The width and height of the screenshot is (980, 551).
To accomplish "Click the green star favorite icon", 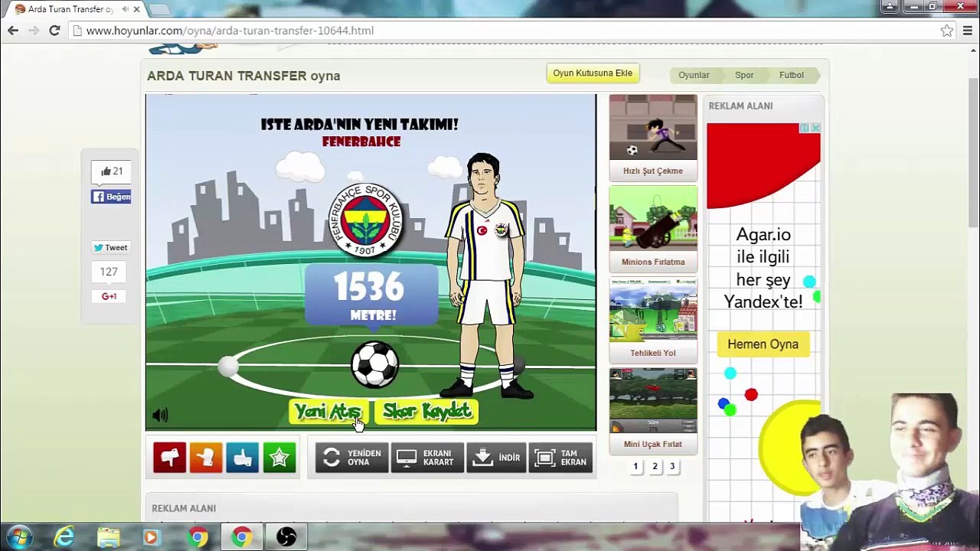I will [279, 458].
